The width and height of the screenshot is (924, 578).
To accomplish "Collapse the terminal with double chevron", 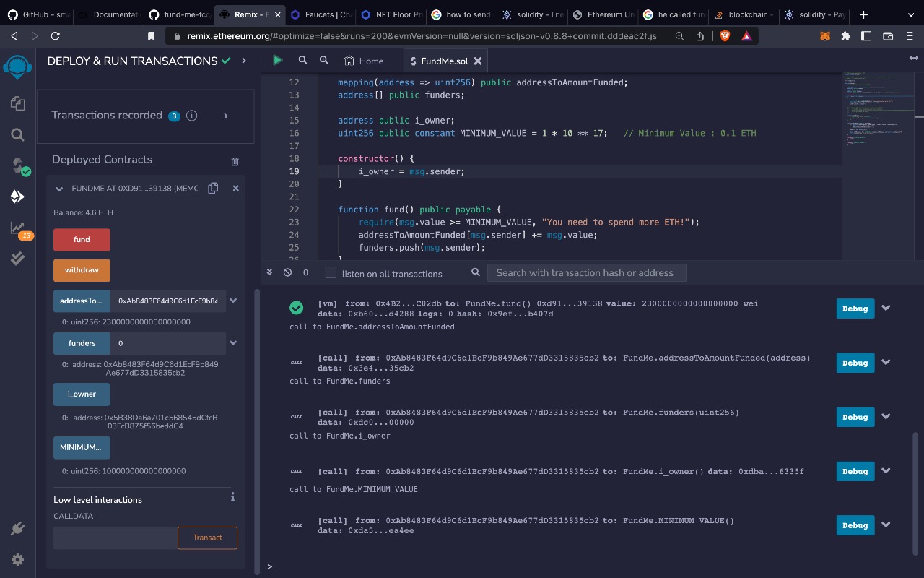I will click(270, 272).
